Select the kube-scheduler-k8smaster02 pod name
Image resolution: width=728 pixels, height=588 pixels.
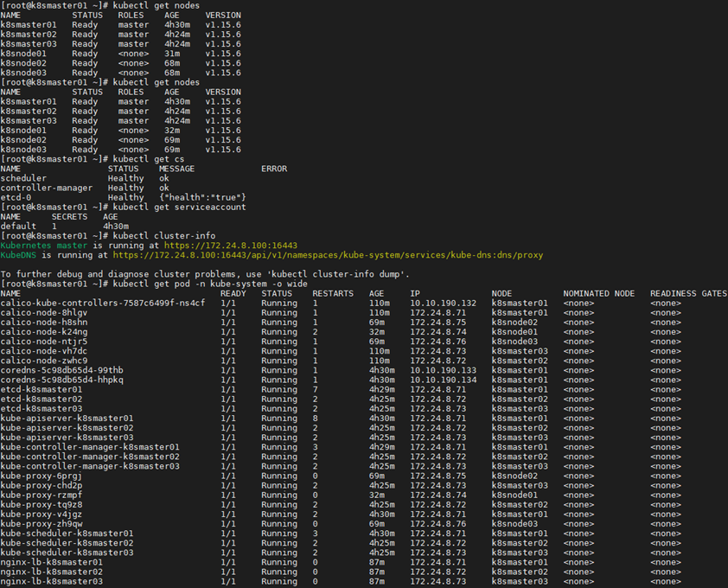point(67,542)
